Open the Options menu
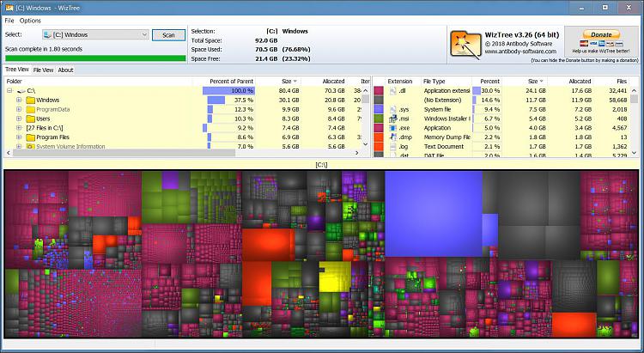The image size is (644, 353). (x=30, y=21)
